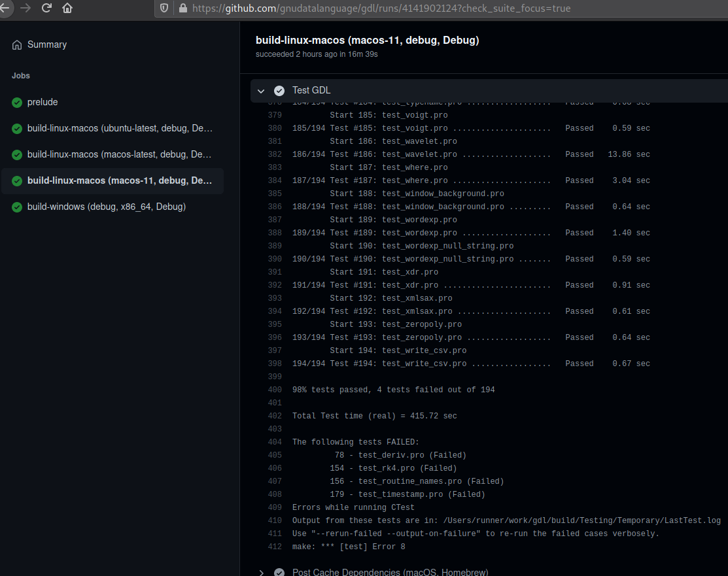
Task: Click success icon of macos-11 job
Action: (x=17, y=181)
